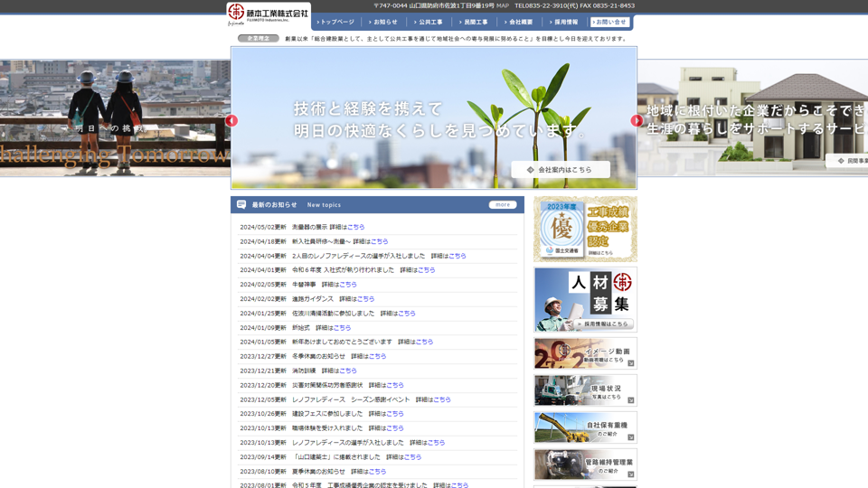Open the 自社保有重機 banner
This screenshot has height=488, width=868.
(585, 427)
